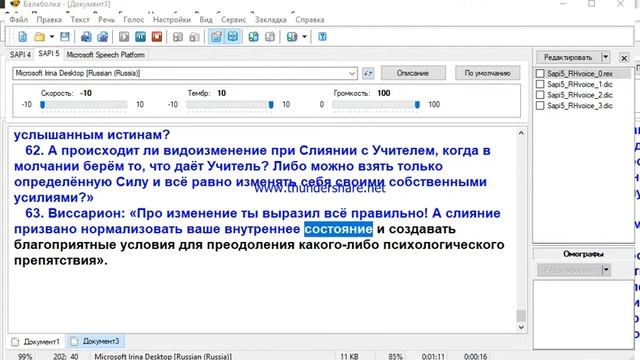Open the Файл menu

(19, 20)
